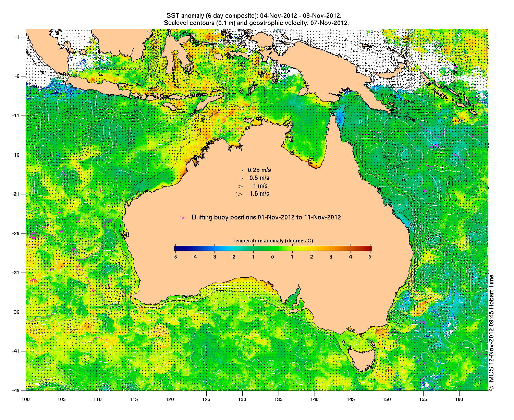
Task: Click the longitude axis label 130
Action: coord(242,399)
